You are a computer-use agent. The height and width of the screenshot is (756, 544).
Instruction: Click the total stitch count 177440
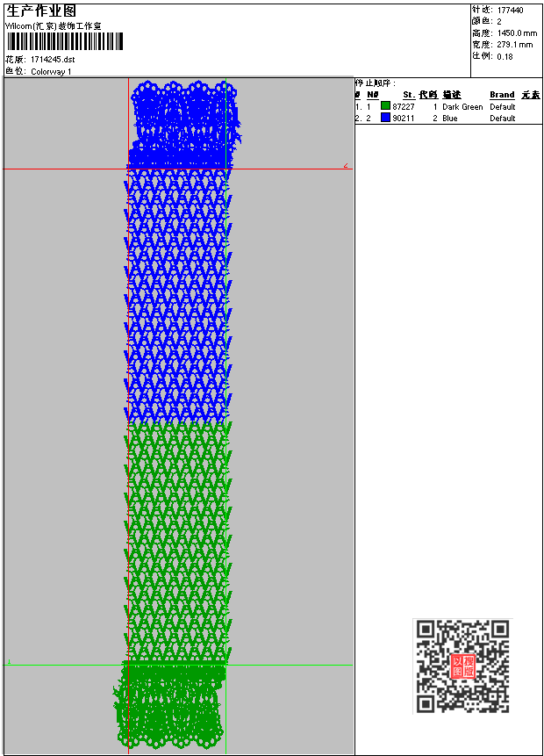tap(511, 10)
